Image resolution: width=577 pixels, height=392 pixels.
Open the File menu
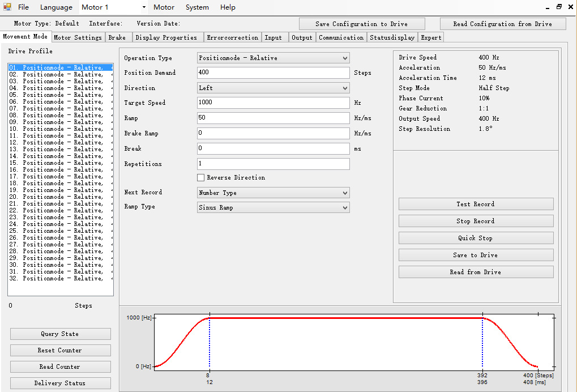click(23, 7)
